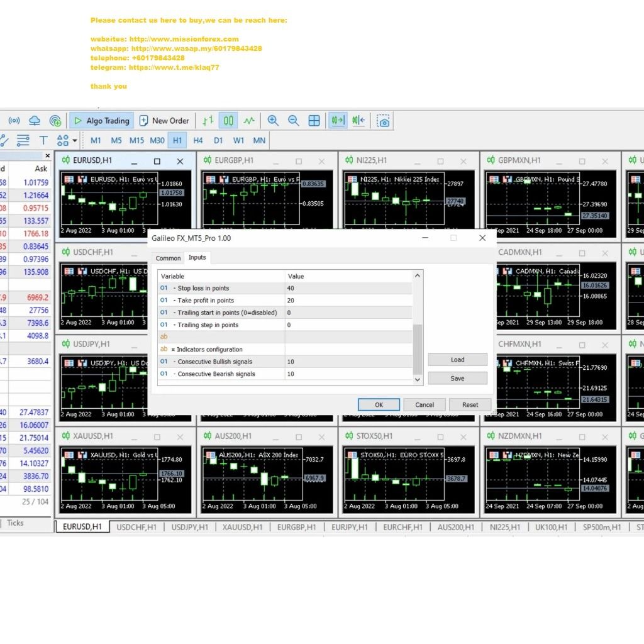Switch chart to candlestick style

pyautogui.click(x=228, y=121)
